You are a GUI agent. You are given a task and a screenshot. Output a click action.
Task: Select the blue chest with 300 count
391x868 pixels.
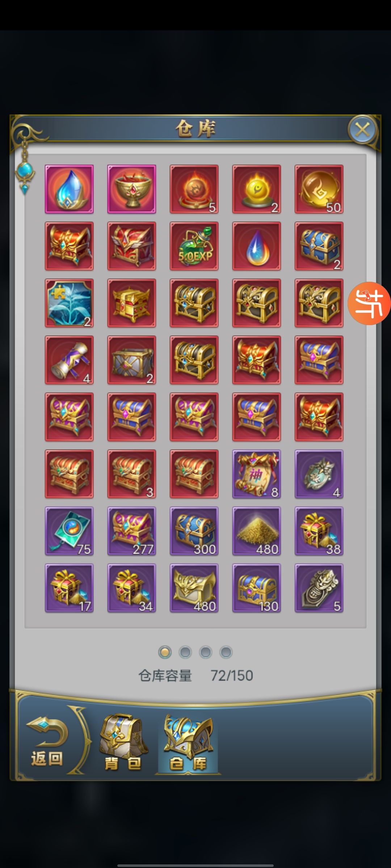pyautogui.click(x=194, y=531)
